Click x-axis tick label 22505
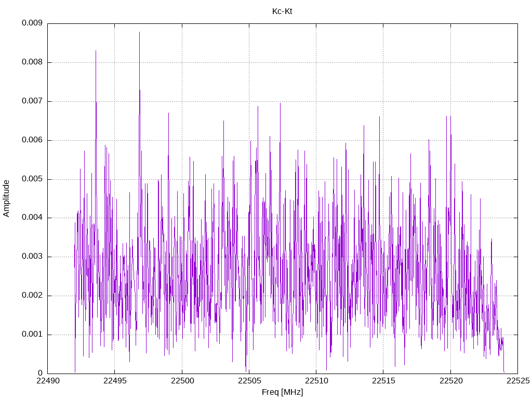Image resolution: width=532 pixels, height=399 pixels. pos(249,381)
